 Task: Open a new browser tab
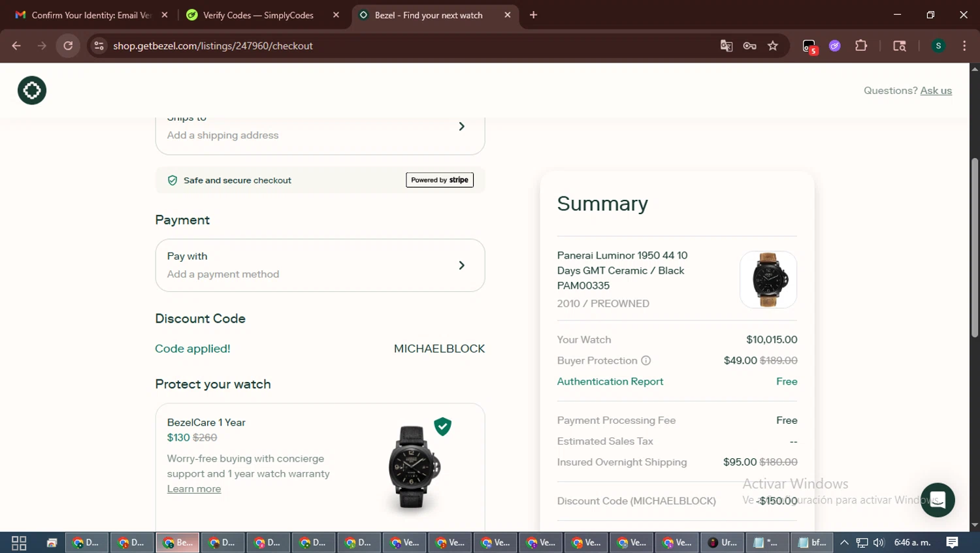533,15
